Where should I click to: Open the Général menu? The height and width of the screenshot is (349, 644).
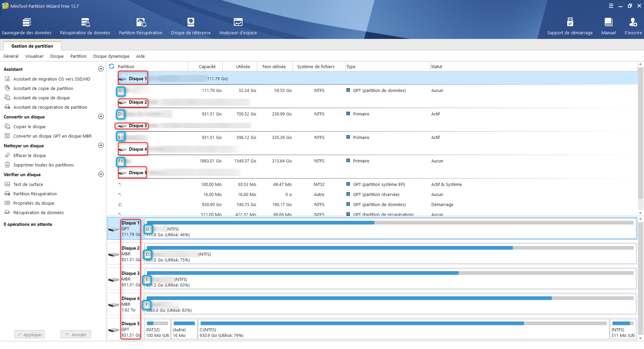[11, 56]
